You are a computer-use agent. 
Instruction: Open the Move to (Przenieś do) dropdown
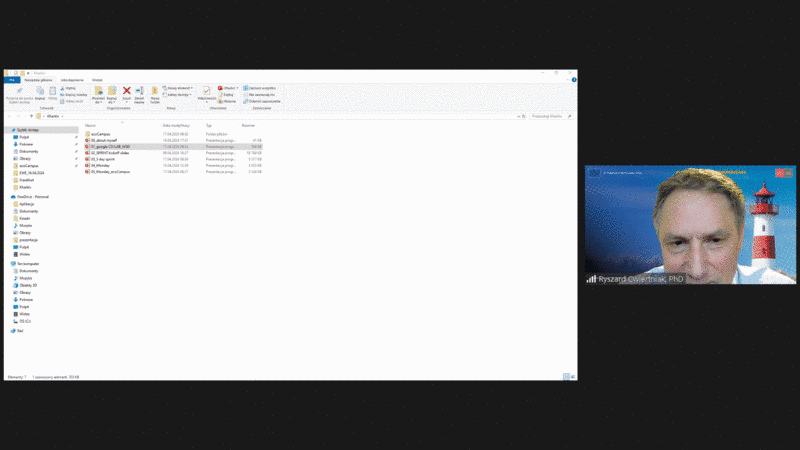[x=98, y=92]
